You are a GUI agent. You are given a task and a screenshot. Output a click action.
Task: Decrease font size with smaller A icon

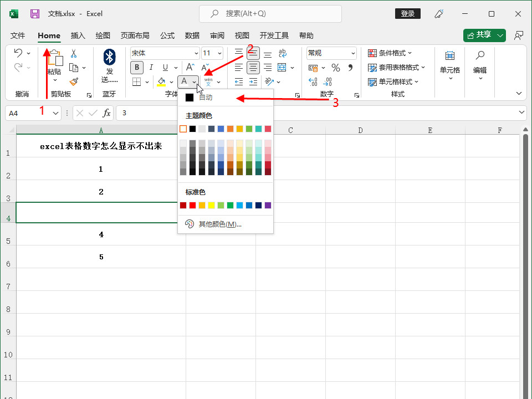pos(205,67)
